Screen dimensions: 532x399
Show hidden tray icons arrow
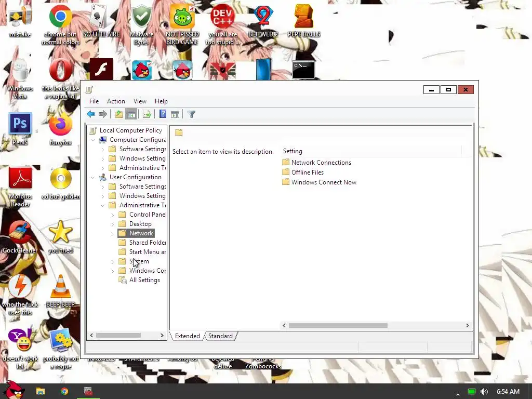[x=458, y=394]
